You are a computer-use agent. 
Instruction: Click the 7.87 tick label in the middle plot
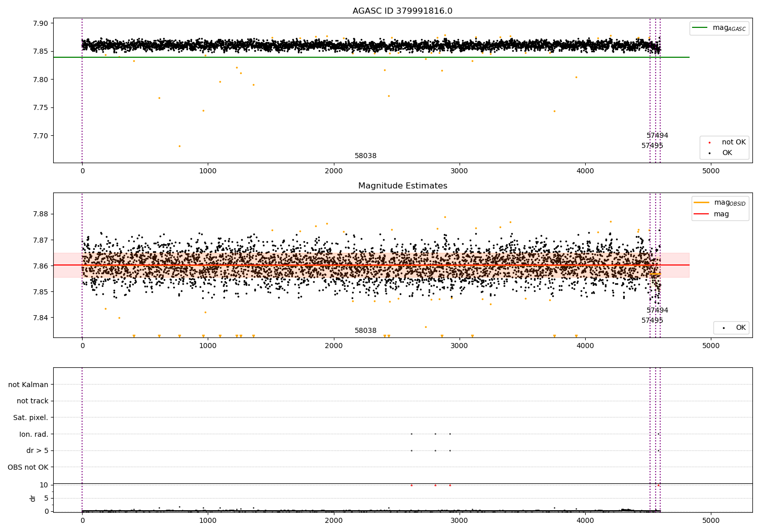[41, 240]
